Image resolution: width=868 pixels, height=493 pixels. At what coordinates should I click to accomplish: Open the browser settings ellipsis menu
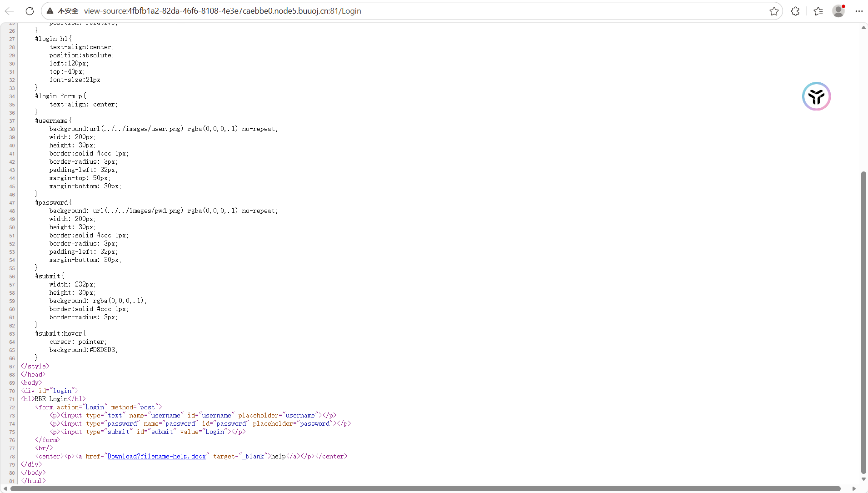tap(858, 11)
